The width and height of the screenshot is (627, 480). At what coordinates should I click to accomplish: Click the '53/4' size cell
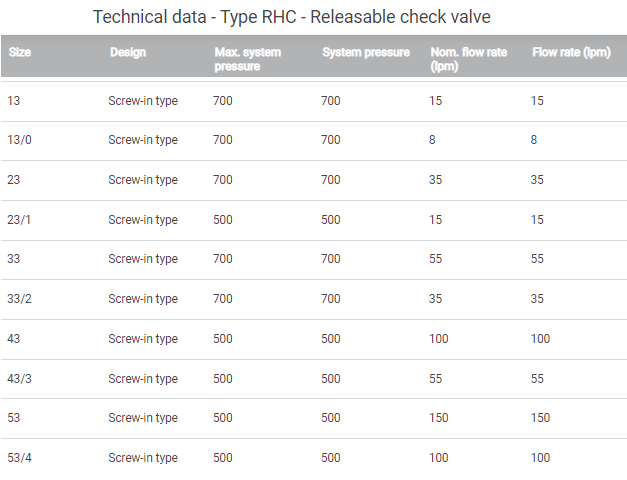click(20, 458)
